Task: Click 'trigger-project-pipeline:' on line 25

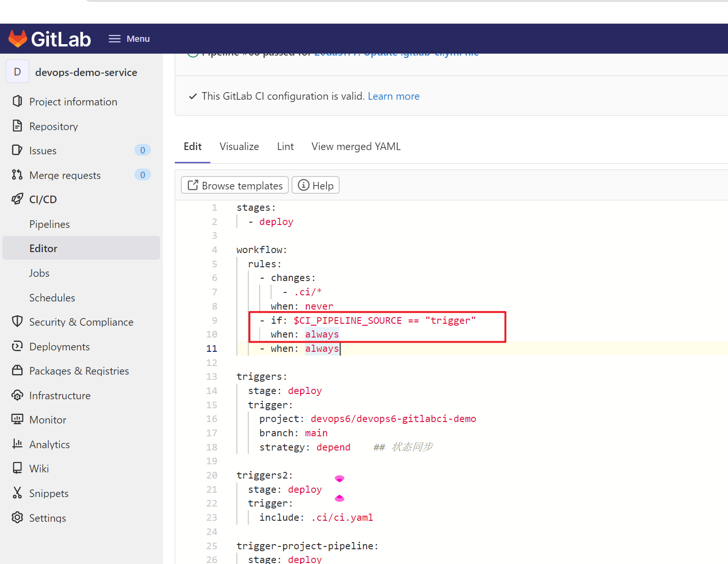Action: pyautogui.click(x=307, y=546)
